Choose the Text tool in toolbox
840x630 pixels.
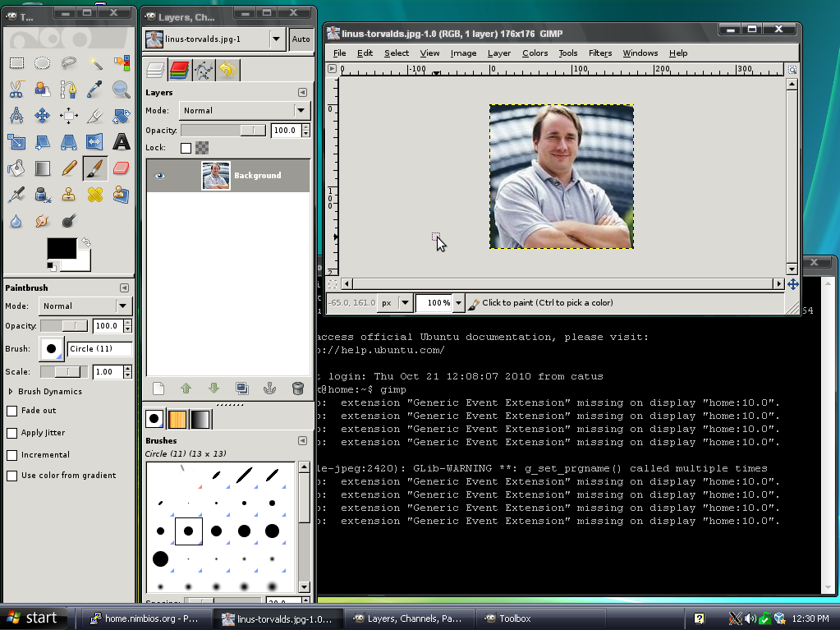pyautogui.click(x=122, y=142)
